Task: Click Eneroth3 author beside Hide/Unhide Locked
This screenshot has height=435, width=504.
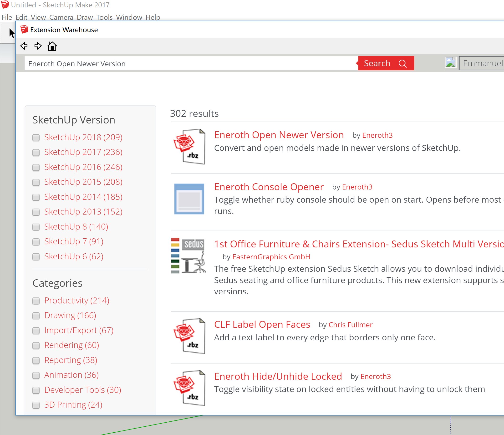Action: click(376, 377)
